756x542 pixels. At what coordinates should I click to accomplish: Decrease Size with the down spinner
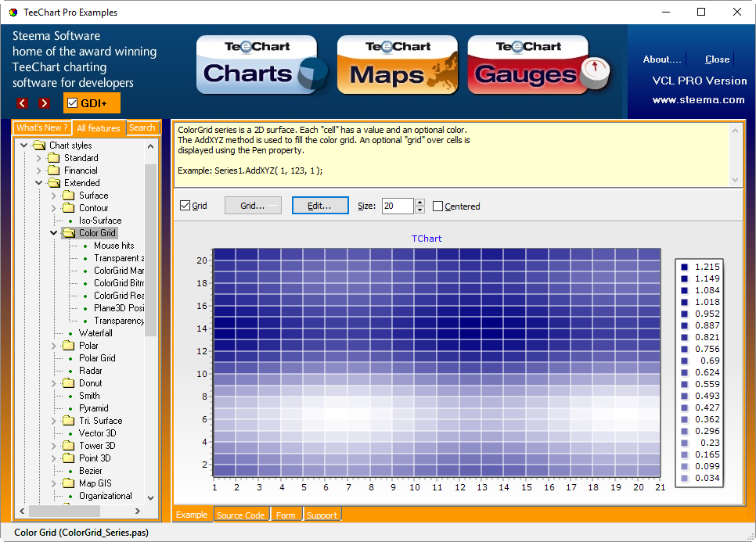point(420,210)
